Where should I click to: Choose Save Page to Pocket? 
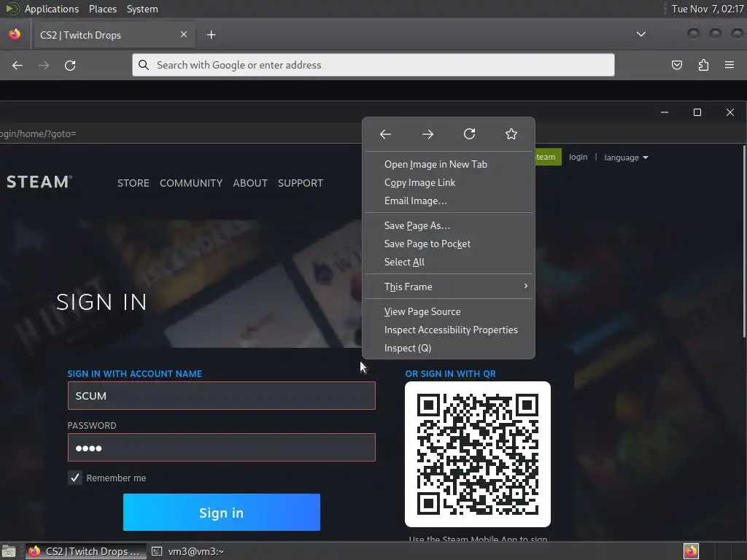pos(449,244)
